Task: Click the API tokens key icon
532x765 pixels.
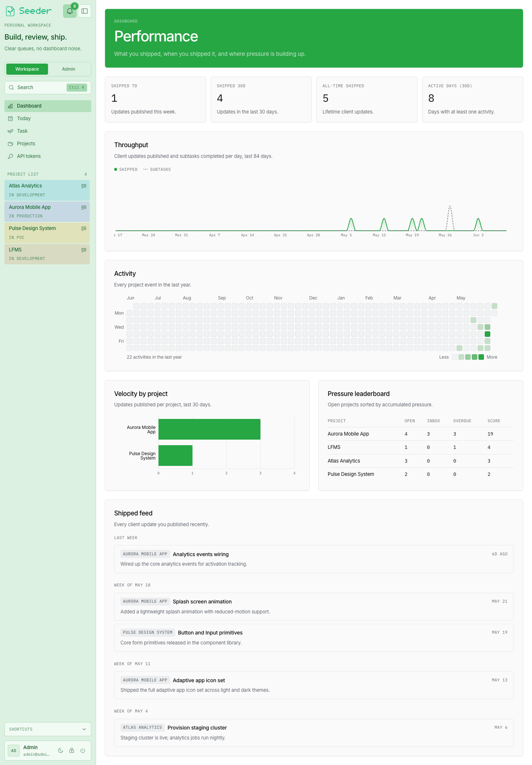Action: point(10,156)
